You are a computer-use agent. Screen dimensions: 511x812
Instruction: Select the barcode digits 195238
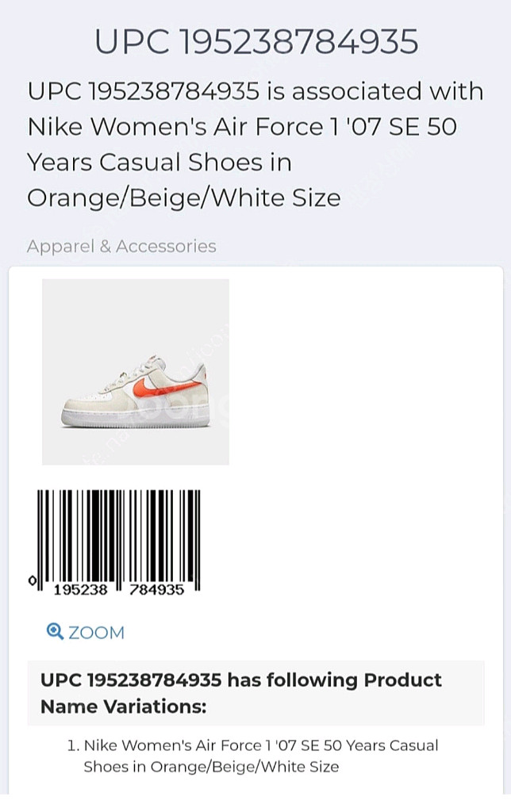click(80, 589)
